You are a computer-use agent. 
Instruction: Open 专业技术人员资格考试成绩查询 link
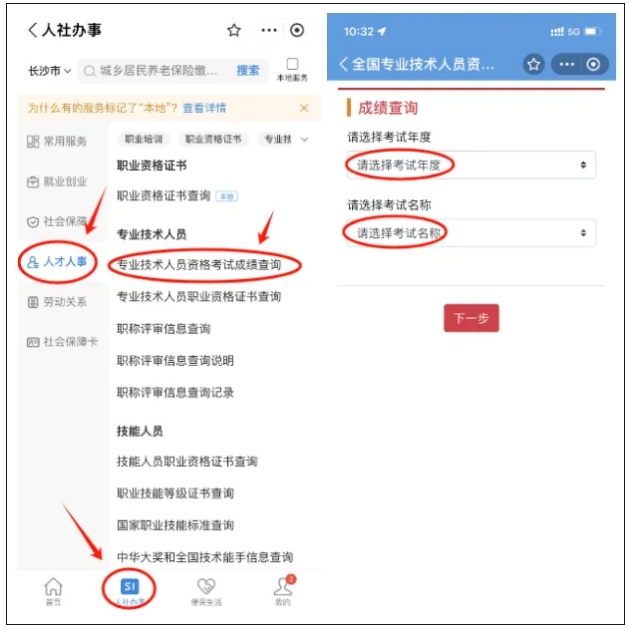(x=199, y=265)
